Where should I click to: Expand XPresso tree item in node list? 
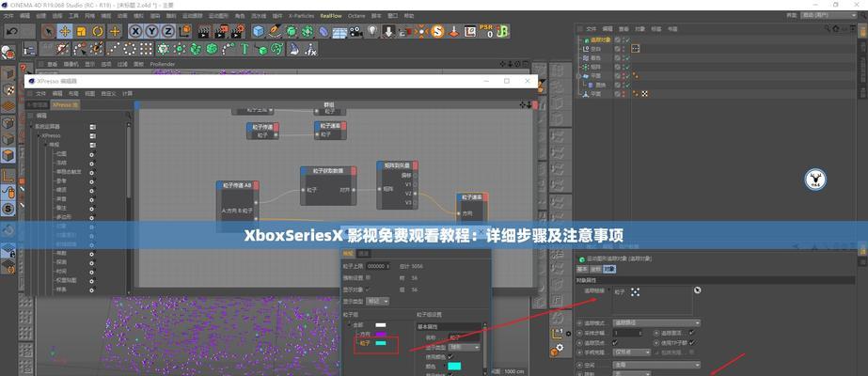(x=39, y=135)
